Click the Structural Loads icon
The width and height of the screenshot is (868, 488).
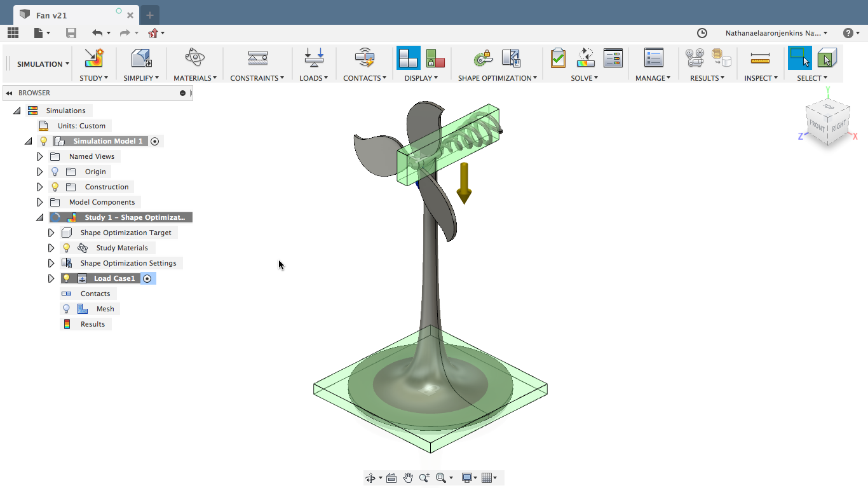coord(314,58)
